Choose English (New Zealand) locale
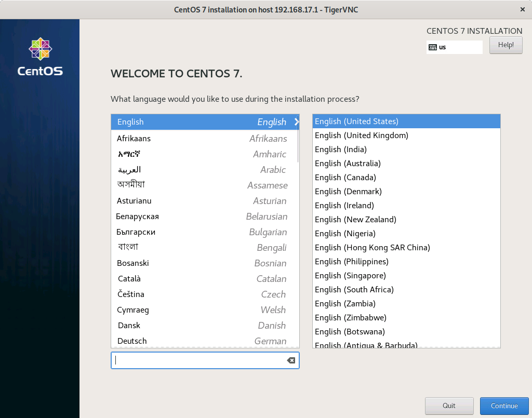This screenshot has height=418, width=532. tap(406, 219)
